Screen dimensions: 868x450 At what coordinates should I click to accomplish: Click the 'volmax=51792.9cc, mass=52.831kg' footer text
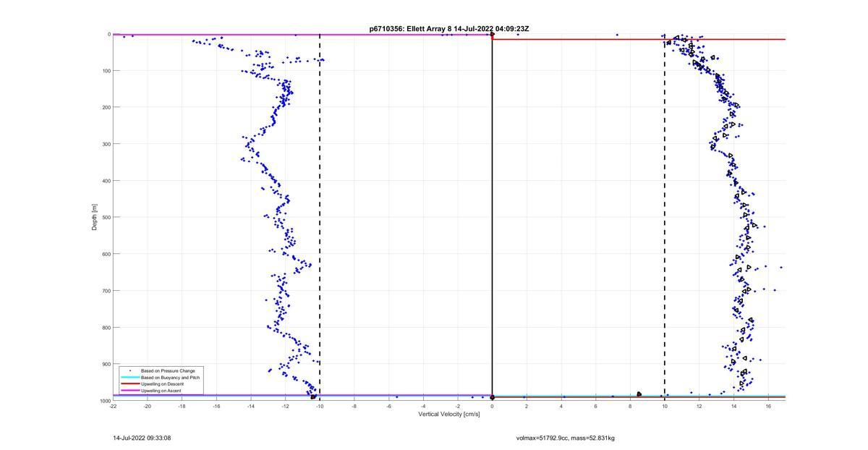[x=566, y=438]
